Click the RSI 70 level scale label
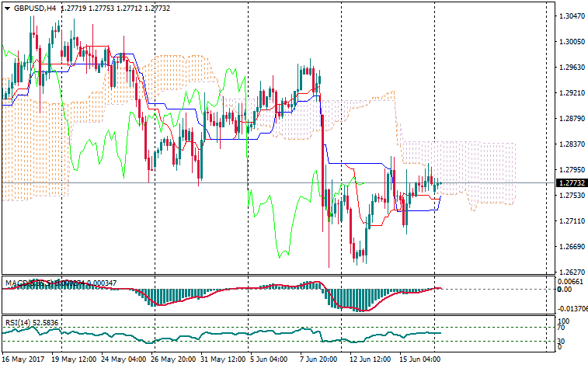Image resolution: width=588 pixels, height=368 pixels. point(562,328)
